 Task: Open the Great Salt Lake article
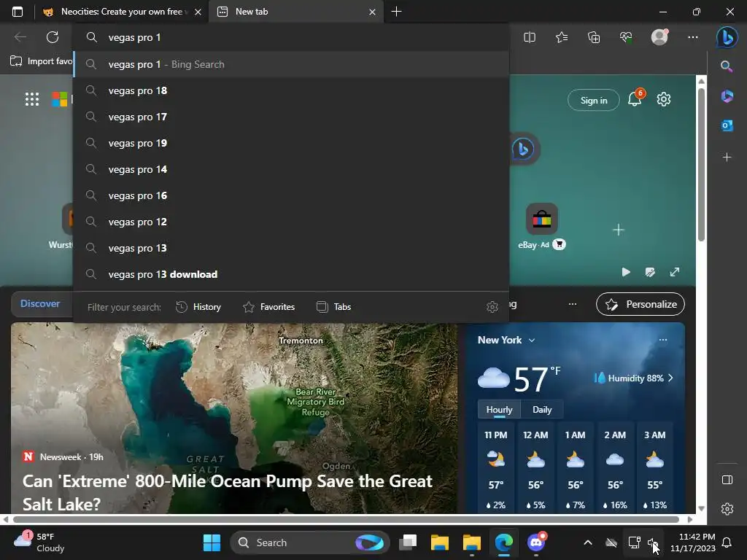[x=228, y=492]
